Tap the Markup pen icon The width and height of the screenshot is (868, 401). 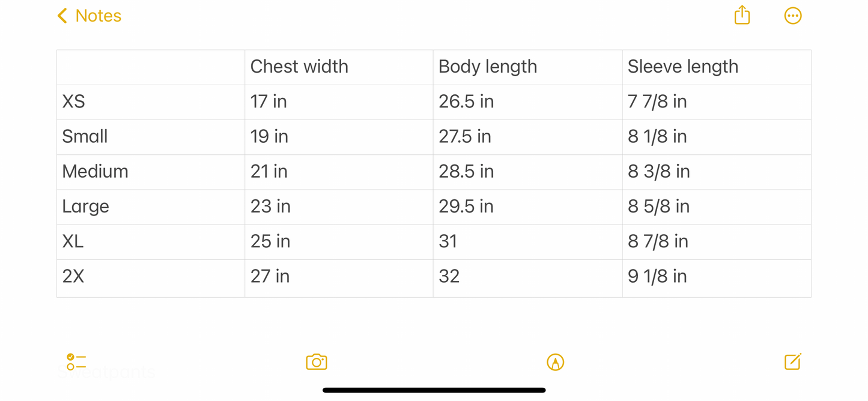tap(555, 362)
